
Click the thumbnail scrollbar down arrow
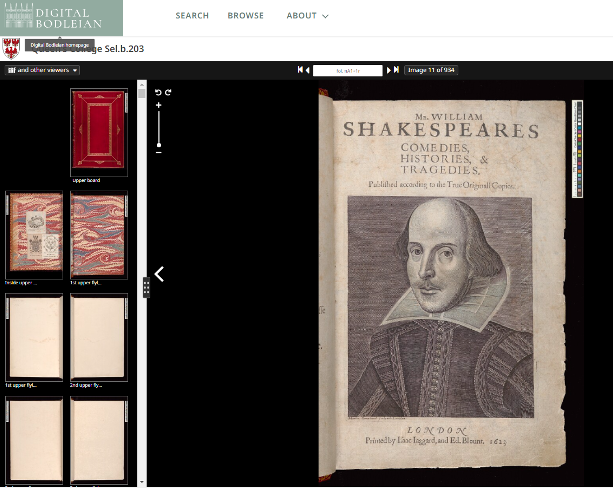(142, 483)
